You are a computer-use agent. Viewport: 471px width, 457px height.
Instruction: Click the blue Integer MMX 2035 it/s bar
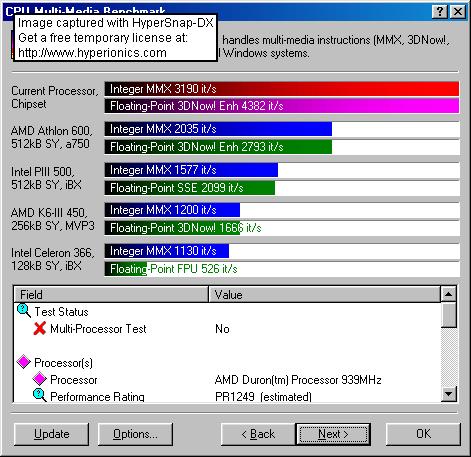pyautogui.click(x=218, y=129)
